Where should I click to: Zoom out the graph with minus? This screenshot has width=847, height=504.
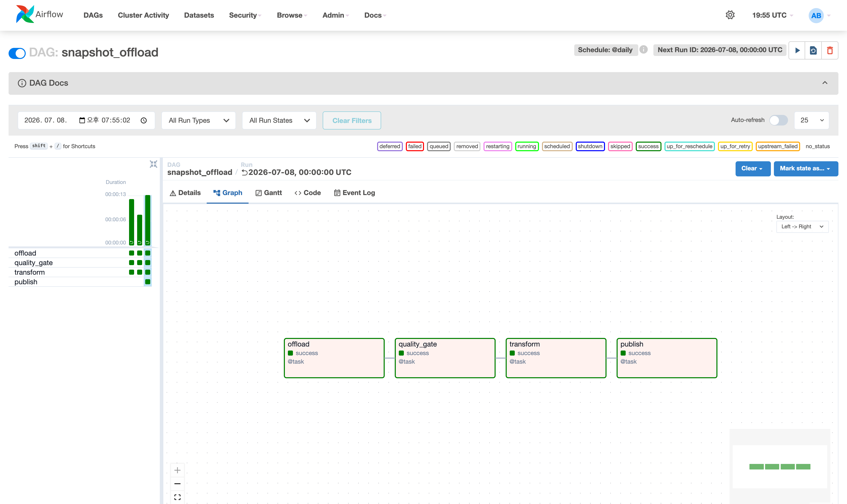(177, 484)
